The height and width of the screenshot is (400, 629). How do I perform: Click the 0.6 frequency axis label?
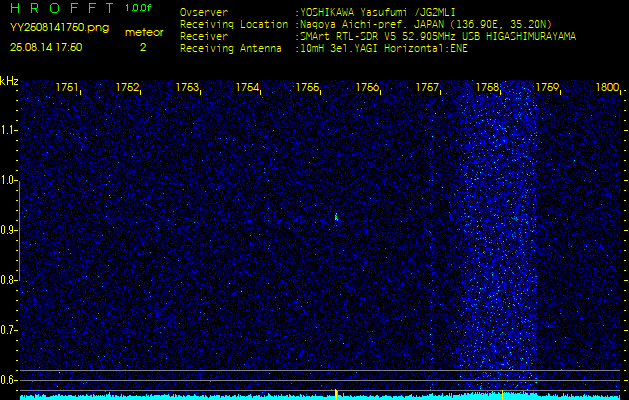point(8,380)
